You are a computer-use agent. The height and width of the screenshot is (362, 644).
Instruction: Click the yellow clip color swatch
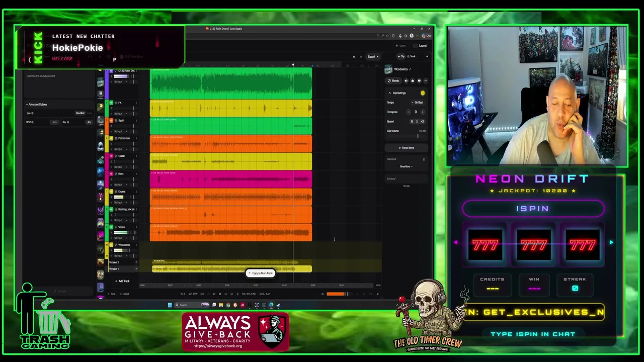click(423, 93)
